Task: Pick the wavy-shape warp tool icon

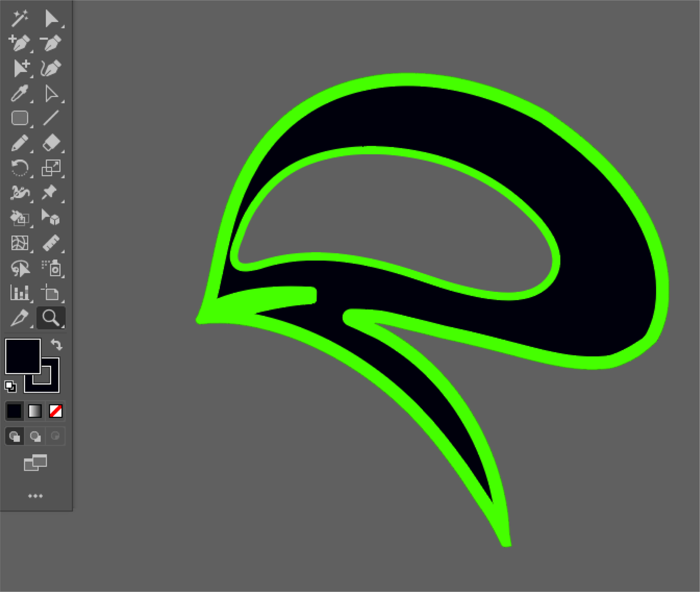Action: click(20, 193)
